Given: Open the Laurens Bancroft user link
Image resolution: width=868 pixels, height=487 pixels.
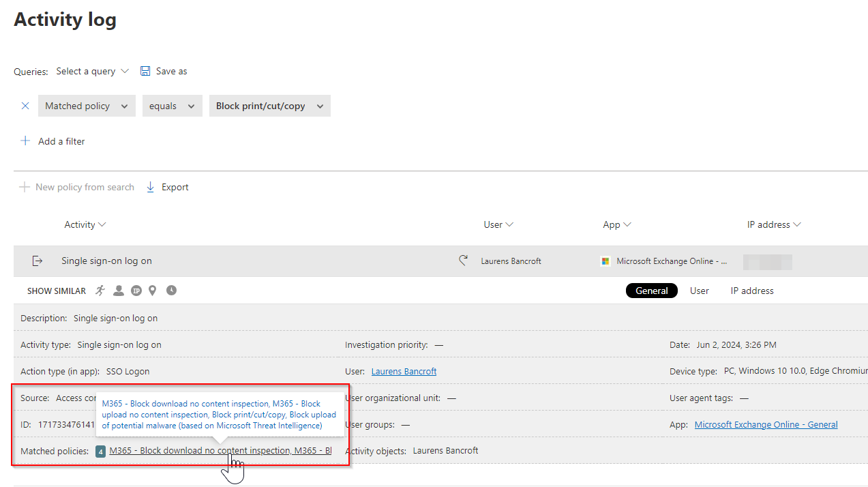Looking at the screenshot, I should click(404, 371).
